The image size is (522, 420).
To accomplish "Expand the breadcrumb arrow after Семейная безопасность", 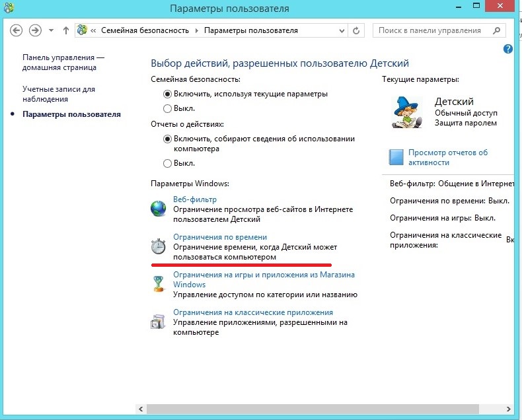I will click(197, 30).
